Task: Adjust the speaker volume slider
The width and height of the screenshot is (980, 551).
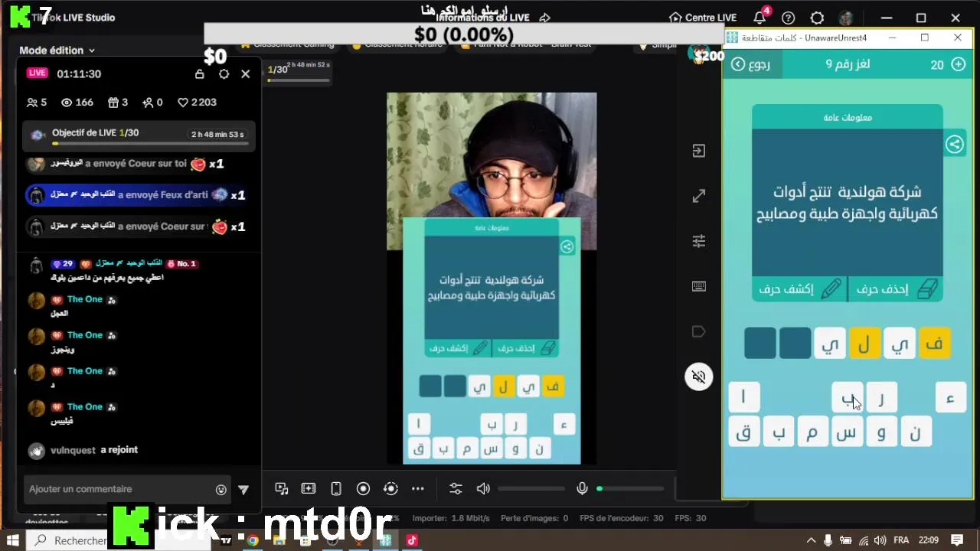Action: 531,489
